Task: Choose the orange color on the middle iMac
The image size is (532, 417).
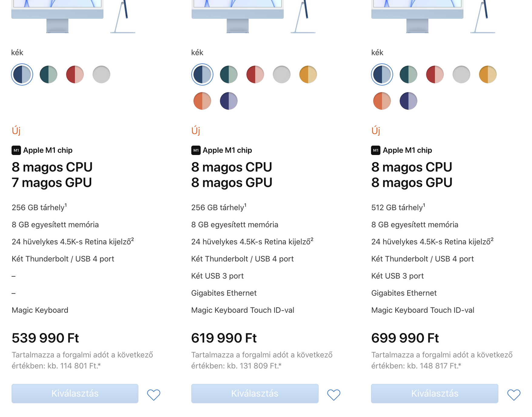Action: (202, 101)
